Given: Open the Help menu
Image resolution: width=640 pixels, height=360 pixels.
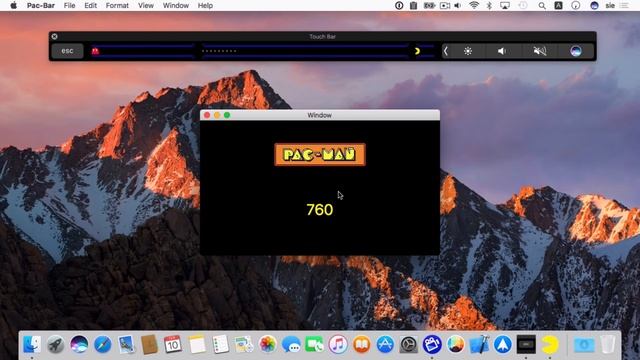Looking at the screenshot, I should 205,5.
